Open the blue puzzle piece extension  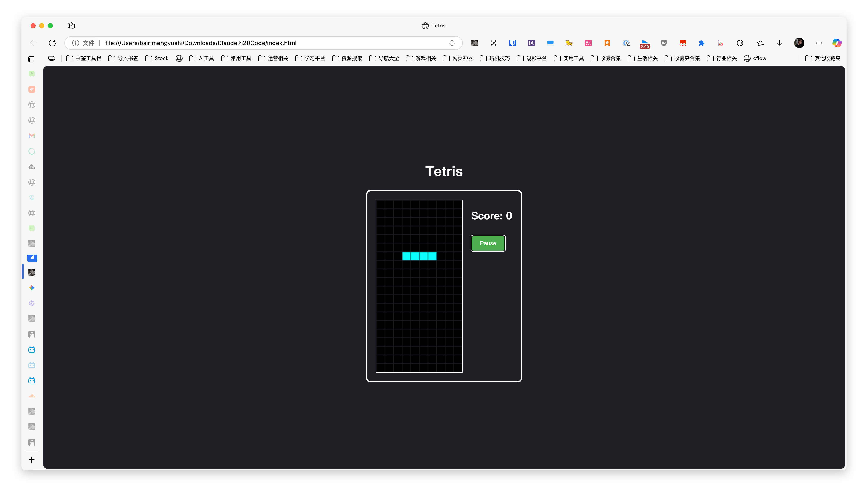click(x=701, y=43)
